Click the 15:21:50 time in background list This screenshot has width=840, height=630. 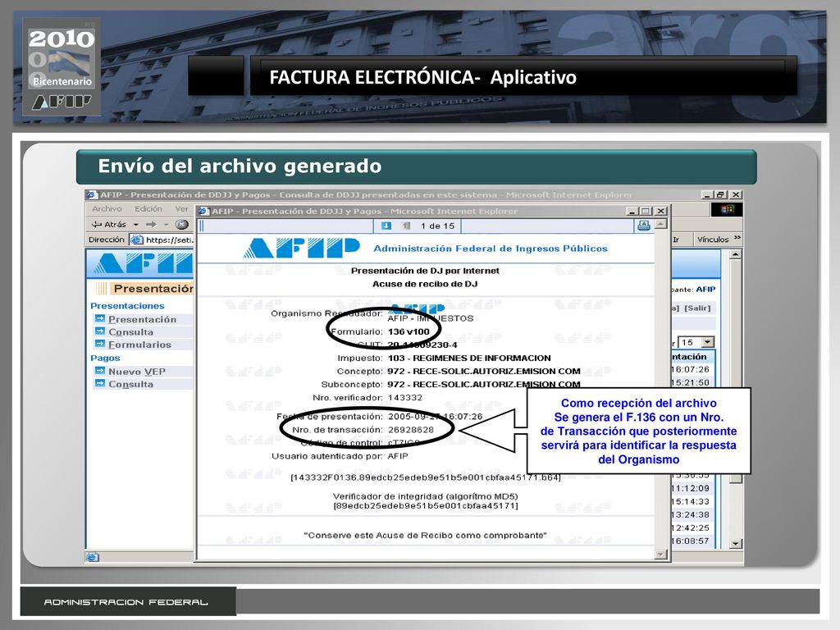pyautogui.click(x=690, y=382)
